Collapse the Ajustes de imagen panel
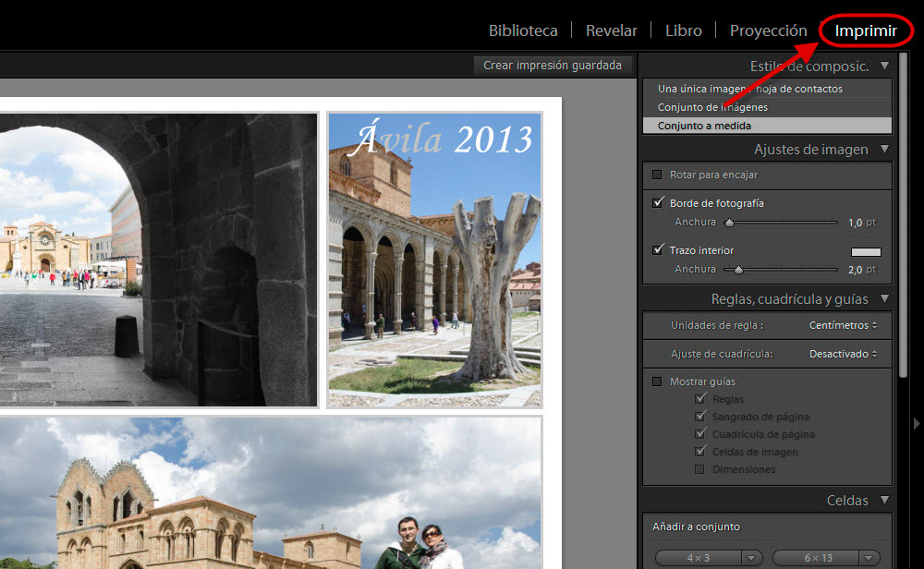Image resolution: width=924 pixels, height=569 pixels. [884, 149]
